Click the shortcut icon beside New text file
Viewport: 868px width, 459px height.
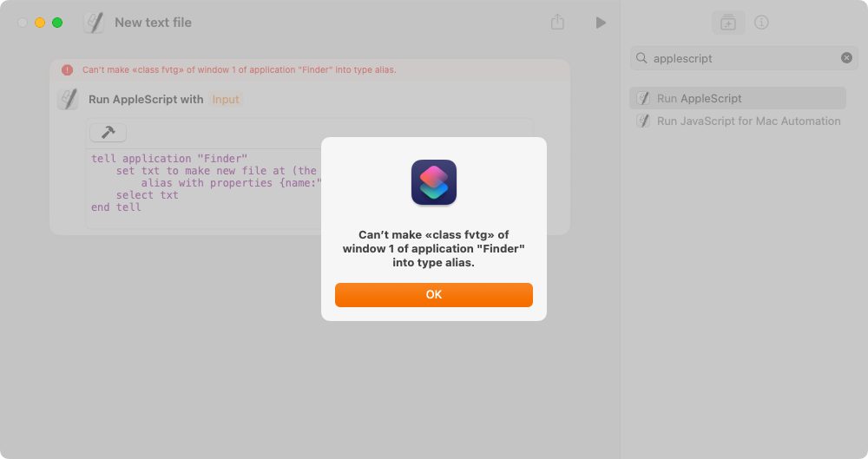pyautogui.click(x=94, y=23)
